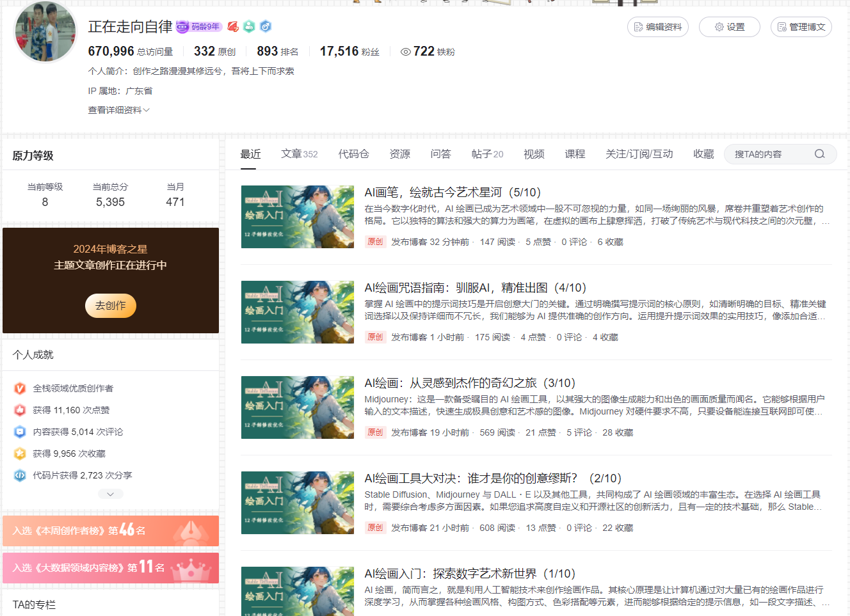Open 管理博文 to manage posts
Screen dimensions: 850x616
[x=801, y=27]
